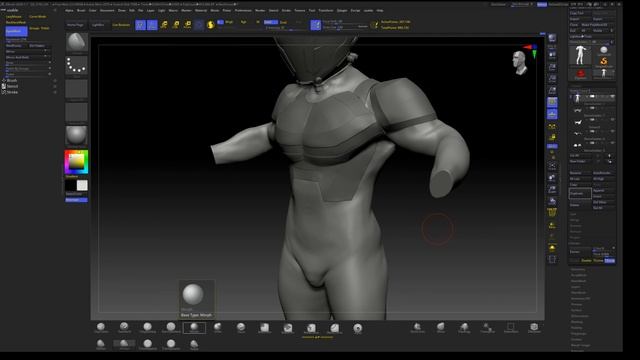Image resolution: width=640 pixels, height=360 pixels.
Task: Select the black secondary color swatch
Action: [71, 185]
